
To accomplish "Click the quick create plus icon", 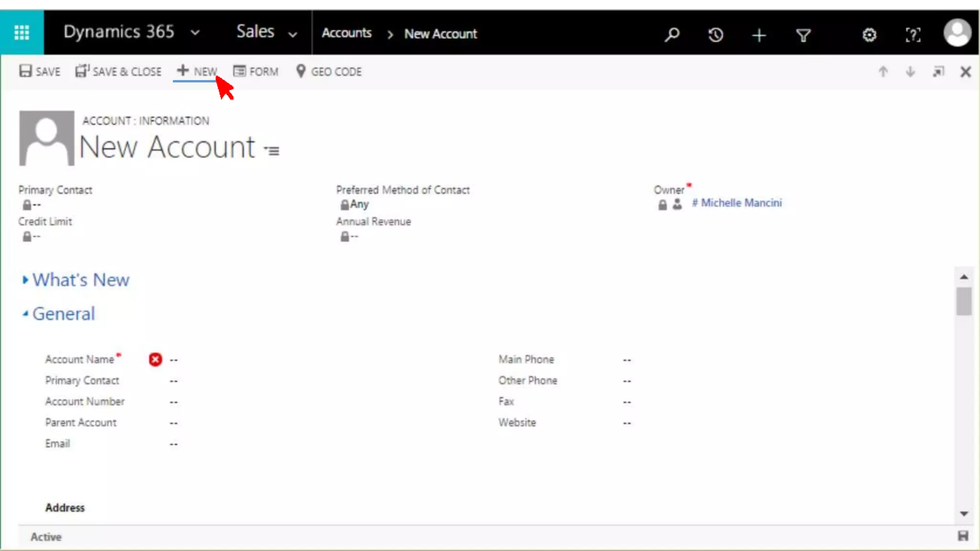I will coord(759,35).
